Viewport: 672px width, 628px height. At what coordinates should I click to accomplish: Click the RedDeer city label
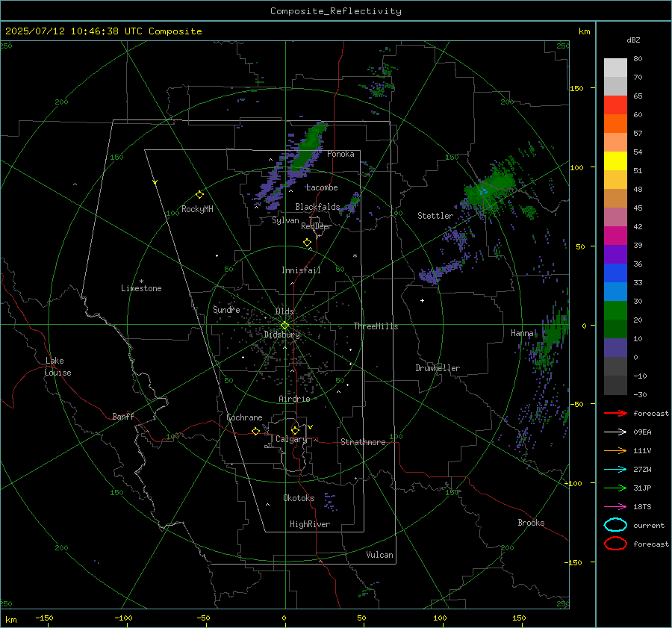pos(317,226)
